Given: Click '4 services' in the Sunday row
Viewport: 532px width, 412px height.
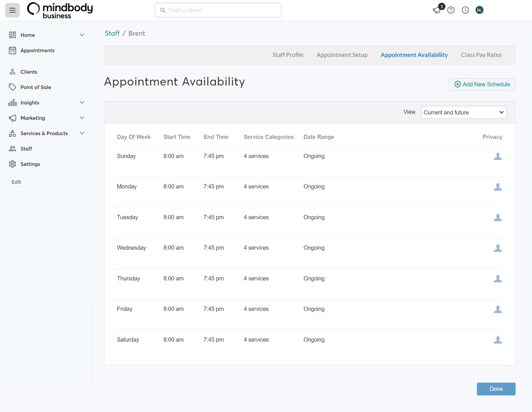Looking at the screenshot, I should 256,156.
